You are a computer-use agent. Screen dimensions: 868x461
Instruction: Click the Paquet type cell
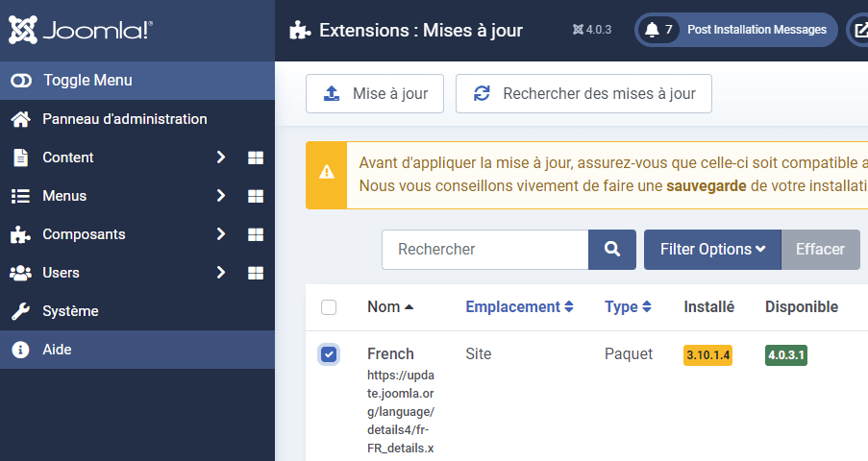tap(629, 354)
